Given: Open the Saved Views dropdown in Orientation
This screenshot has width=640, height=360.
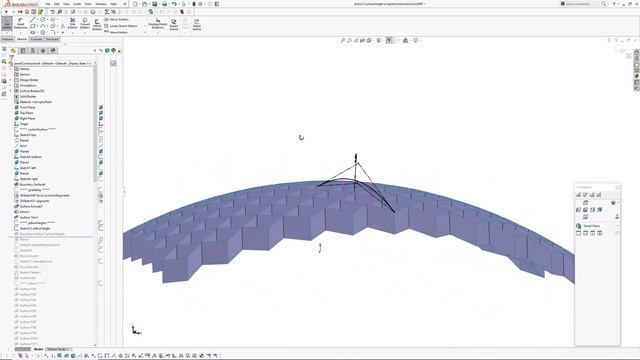Looking at the screenshot, I should click(x=617, y=226).
